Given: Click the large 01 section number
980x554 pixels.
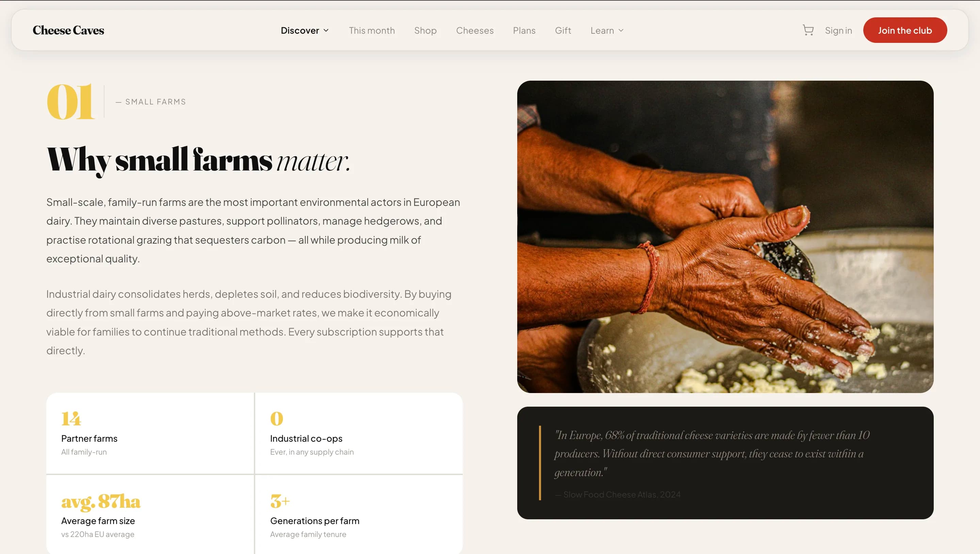Looking at the screenshot, I should point(70,101).
